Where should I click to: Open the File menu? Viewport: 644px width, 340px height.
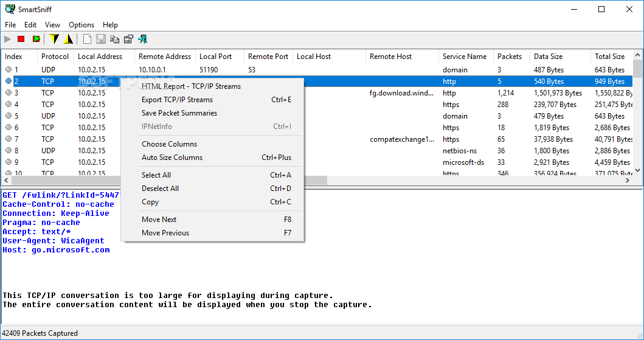pyautogui.click(x=10, y=25)
